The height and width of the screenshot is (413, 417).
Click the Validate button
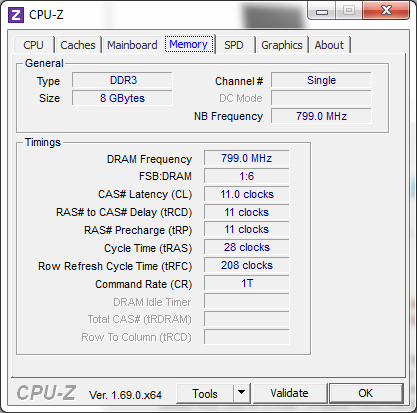(x=290, y=393)
